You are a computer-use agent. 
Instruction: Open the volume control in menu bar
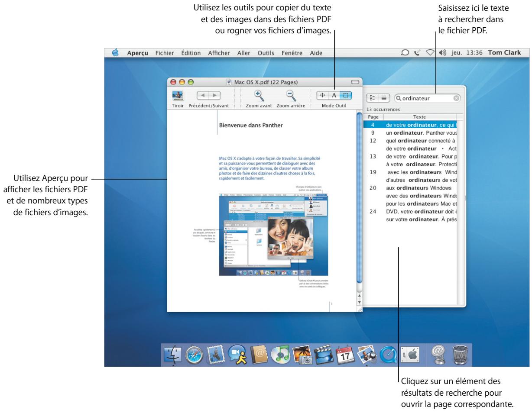pos(441,53)
